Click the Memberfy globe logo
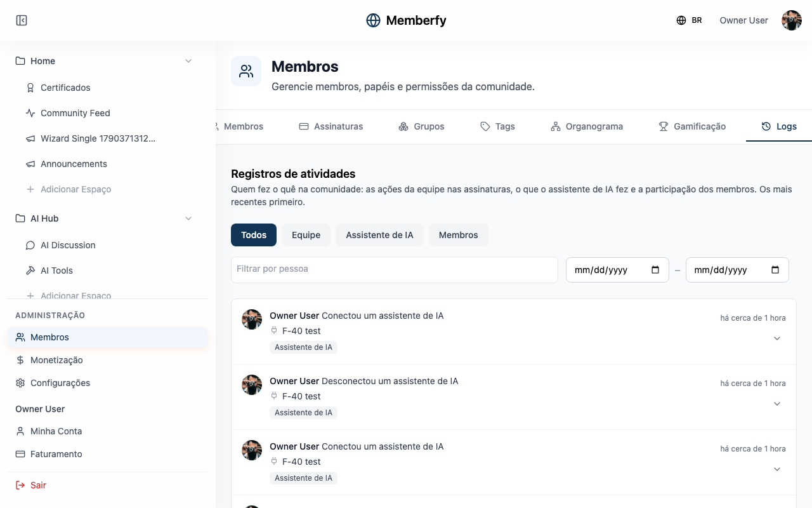Screen dimensions: 812x508 373,20
